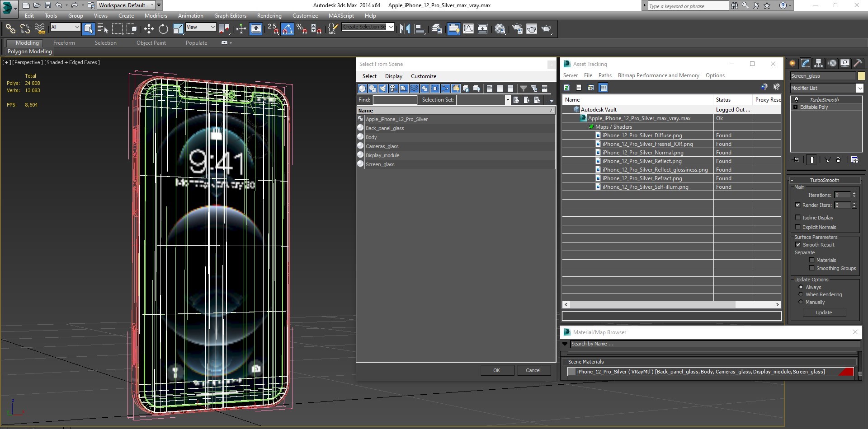Toggle Smooth Result checkbox
The height and width of the screenshot is (429, 868).
tap(798, 245)
